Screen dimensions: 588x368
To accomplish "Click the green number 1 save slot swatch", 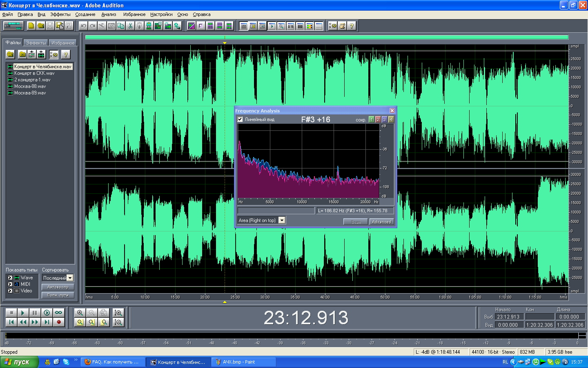I will [371, 119].
